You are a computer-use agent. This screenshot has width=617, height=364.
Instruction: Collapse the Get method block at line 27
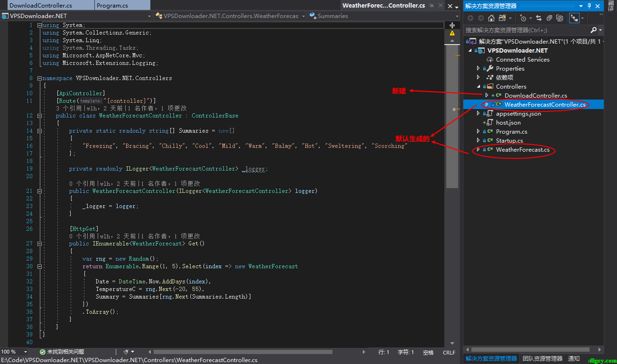point(39,244)
